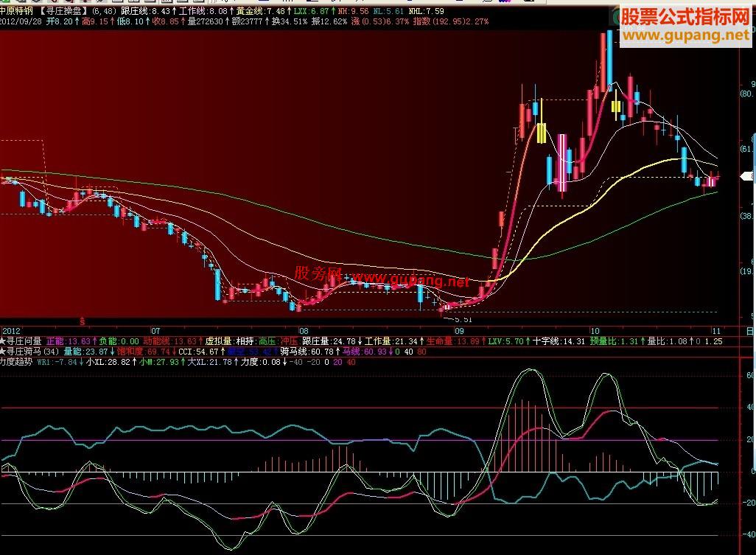Click the change 涨(0.53)6.37%

380,21
